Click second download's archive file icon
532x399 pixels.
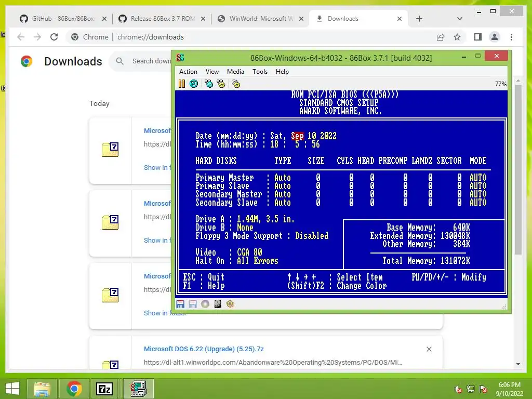coord(110,222)
